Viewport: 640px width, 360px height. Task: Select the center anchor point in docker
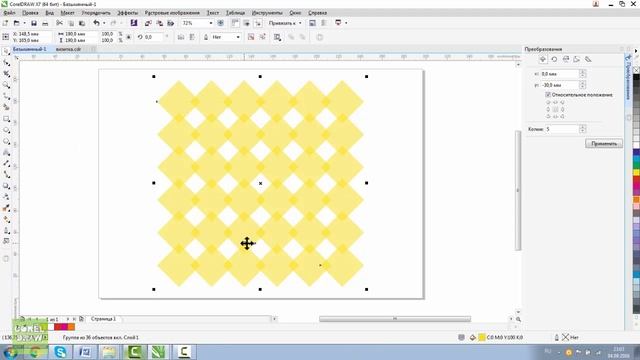point(556,109)
